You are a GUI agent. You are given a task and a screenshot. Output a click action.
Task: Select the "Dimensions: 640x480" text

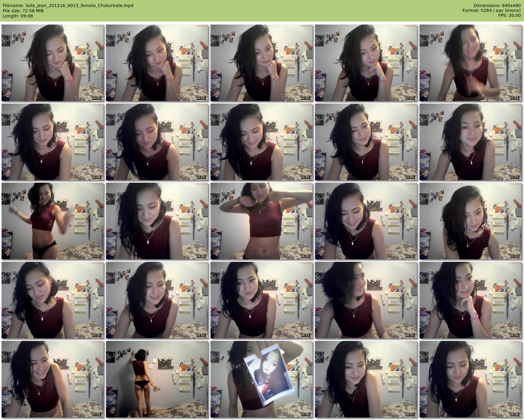coord(497,6)
